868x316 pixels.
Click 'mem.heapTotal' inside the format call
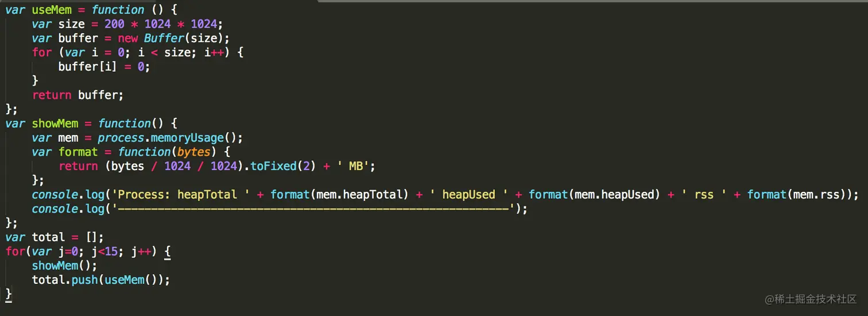[x=362, y=195]
